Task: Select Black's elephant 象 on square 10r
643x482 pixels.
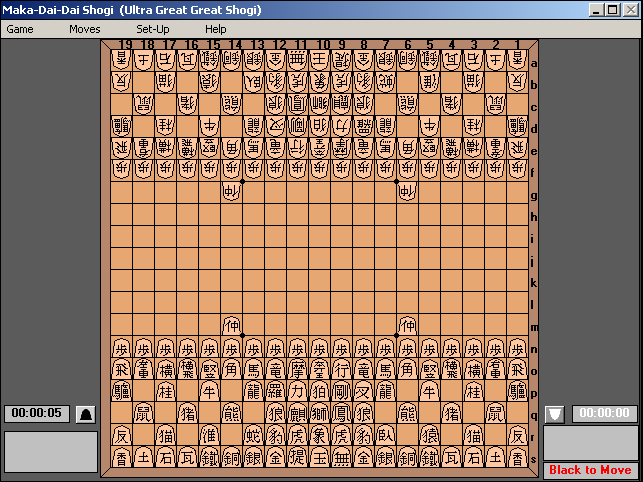Action: pos(319,436)
